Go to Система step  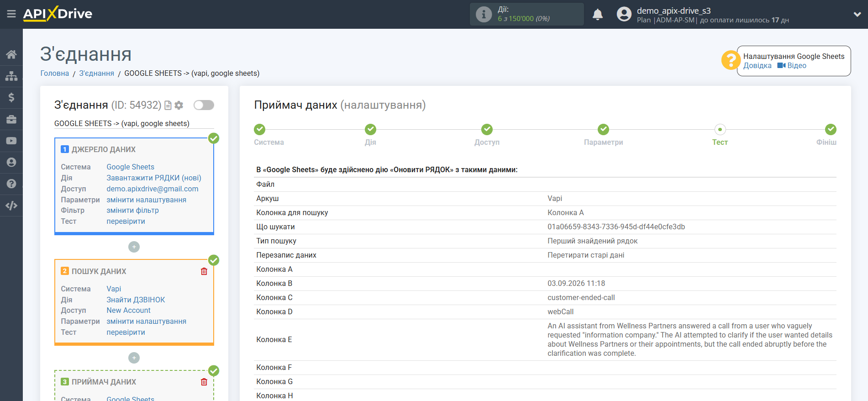260,130
